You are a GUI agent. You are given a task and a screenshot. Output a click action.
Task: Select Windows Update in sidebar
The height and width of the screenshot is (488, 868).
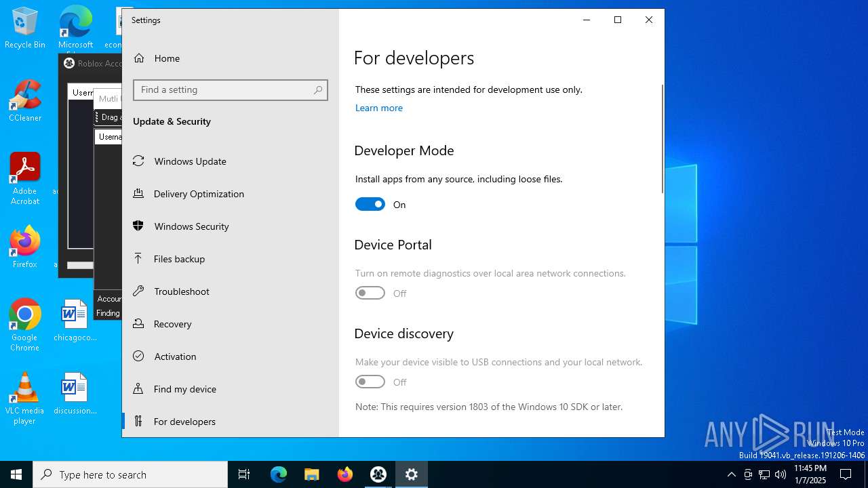[x=231, y=161]
